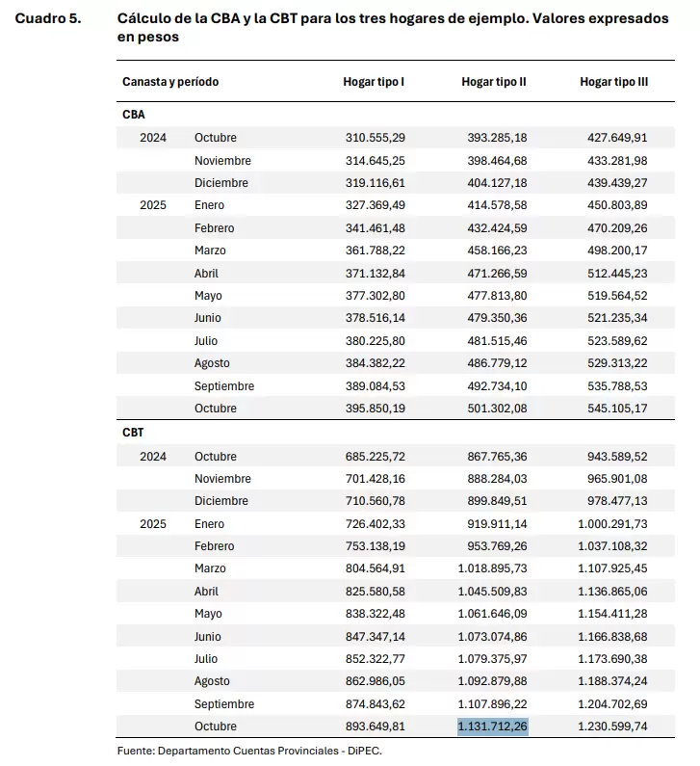This screenshot has height=766, width=700.
Task: Select CBT value 893.649,81 in last row
Action: (x=376, y=726)
